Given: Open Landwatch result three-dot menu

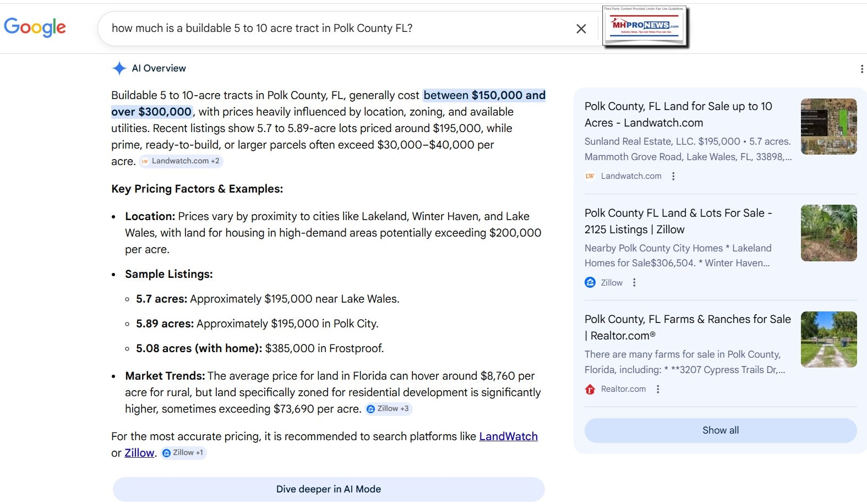Looking at the screenshot, I should pos(673,176).
